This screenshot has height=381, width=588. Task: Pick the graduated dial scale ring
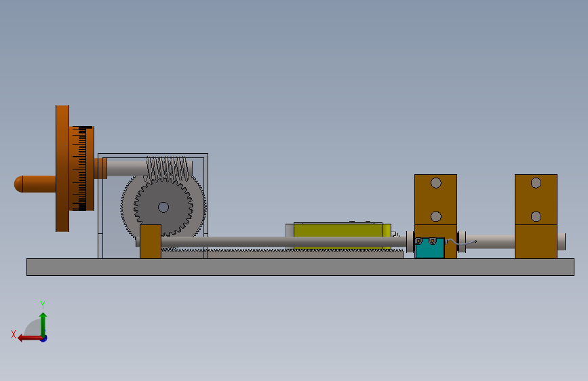click(x=82, y=168)
